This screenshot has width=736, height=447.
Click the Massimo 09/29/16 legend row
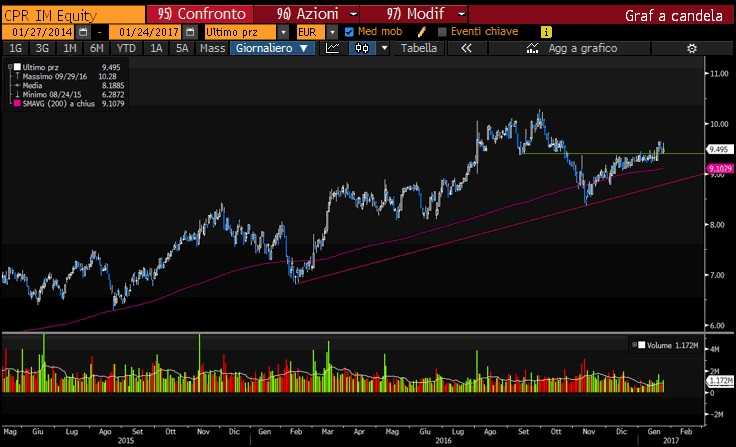tap(66, 77)
